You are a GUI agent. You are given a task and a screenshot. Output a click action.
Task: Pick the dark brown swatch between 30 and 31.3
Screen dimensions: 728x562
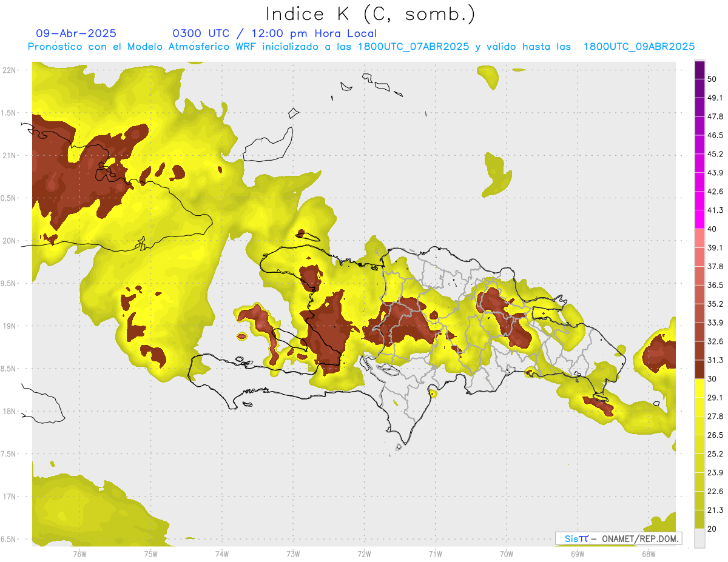coord(699,369)
